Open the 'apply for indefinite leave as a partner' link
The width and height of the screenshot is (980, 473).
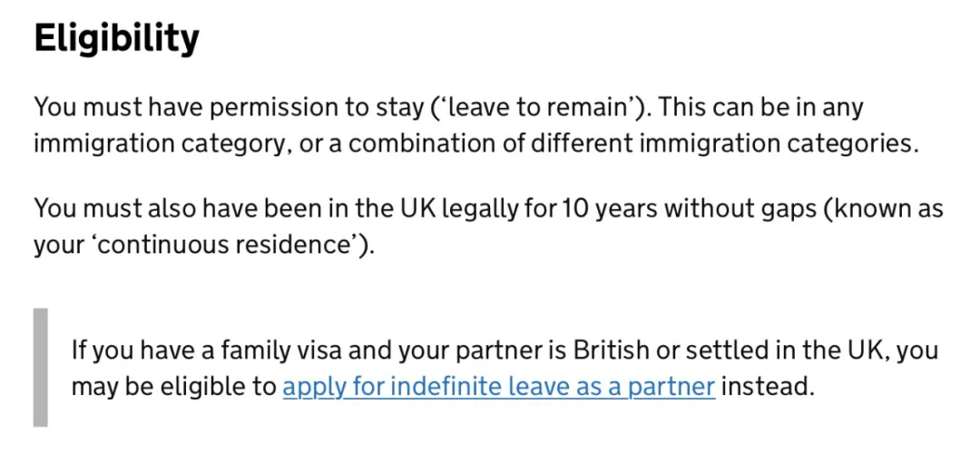point(498,387)
